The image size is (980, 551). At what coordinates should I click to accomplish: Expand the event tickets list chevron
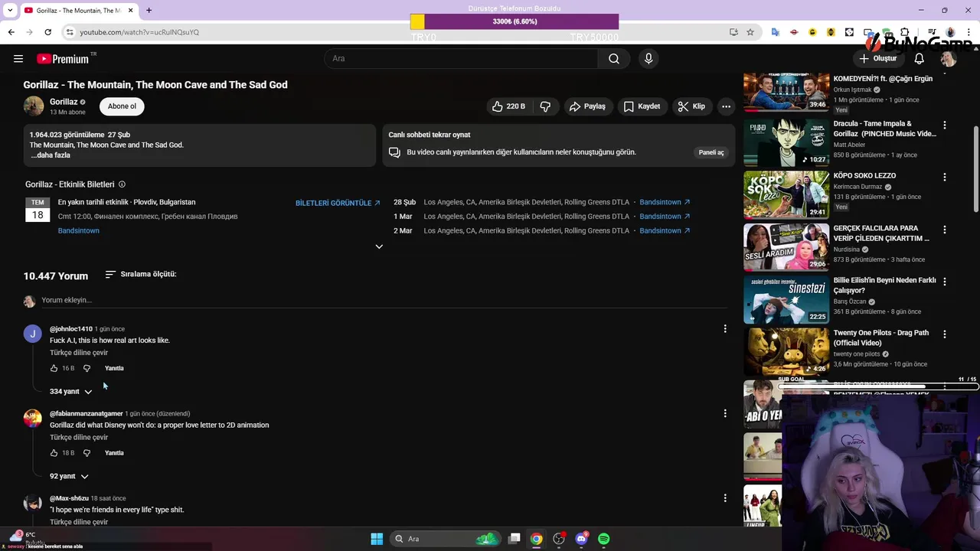pyautogui.click(x=379, y=246)
